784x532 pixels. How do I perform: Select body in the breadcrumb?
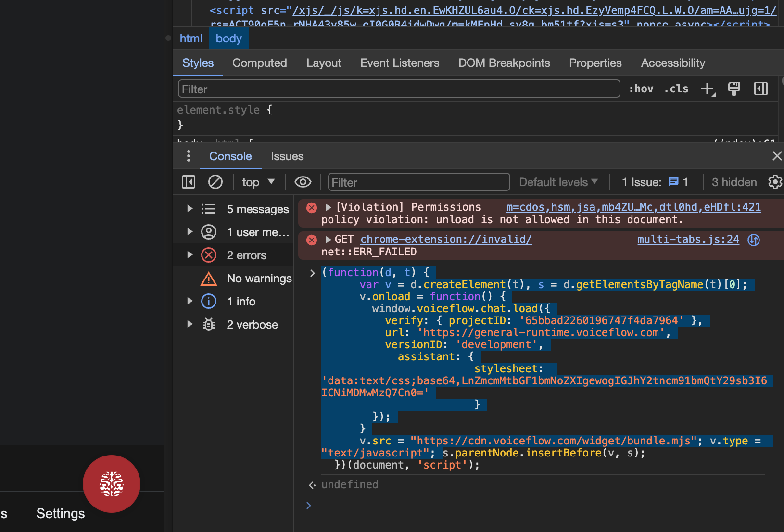coord(228,38)
